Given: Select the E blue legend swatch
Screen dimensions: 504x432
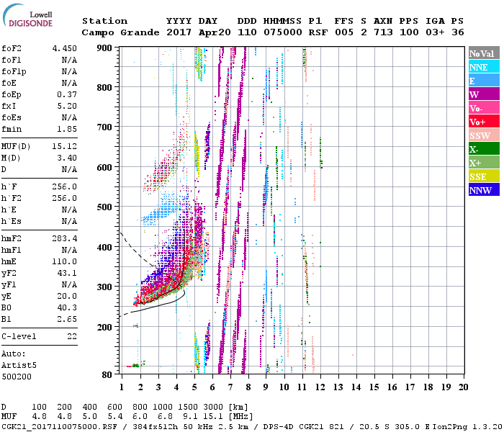Looking at the screenshot, I should [484, 81].
